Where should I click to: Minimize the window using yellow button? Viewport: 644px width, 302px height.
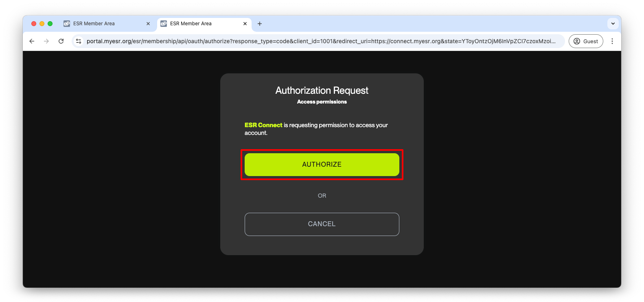coord(42,24)
